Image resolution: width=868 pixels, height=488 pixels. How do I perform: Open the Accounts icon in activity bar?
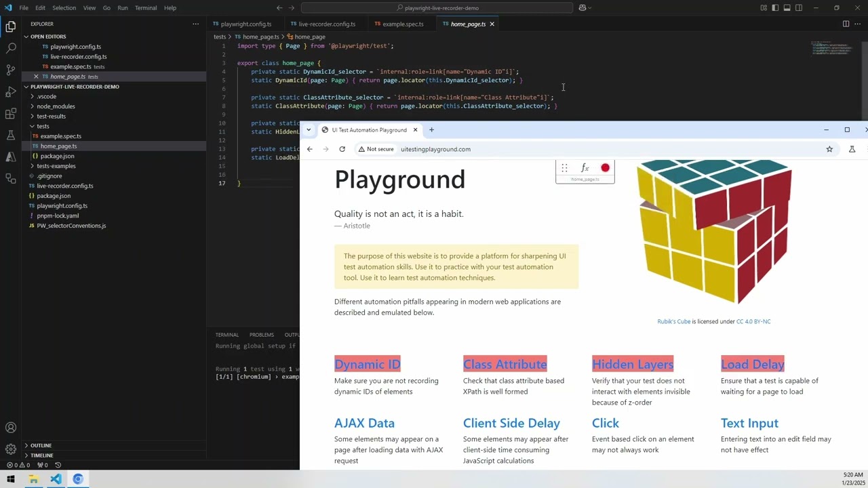click(11, 428)
